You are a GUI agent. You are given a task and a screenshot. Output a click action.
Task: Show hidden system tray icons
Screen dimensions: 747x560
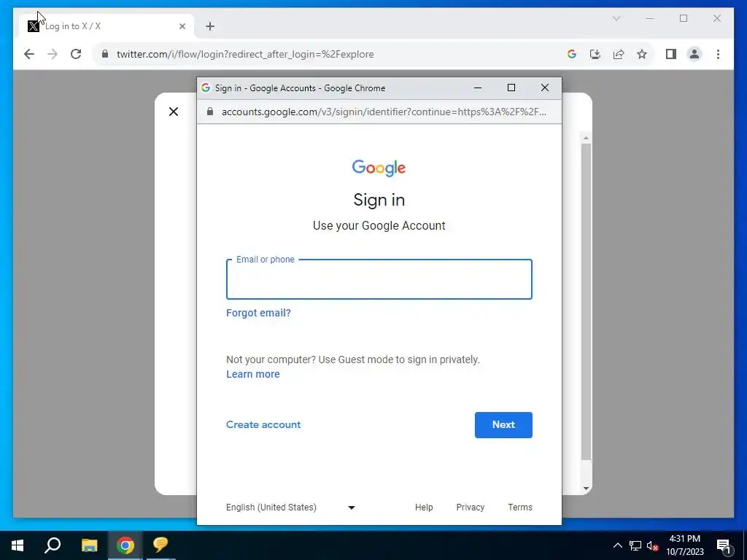click(617, 545)
